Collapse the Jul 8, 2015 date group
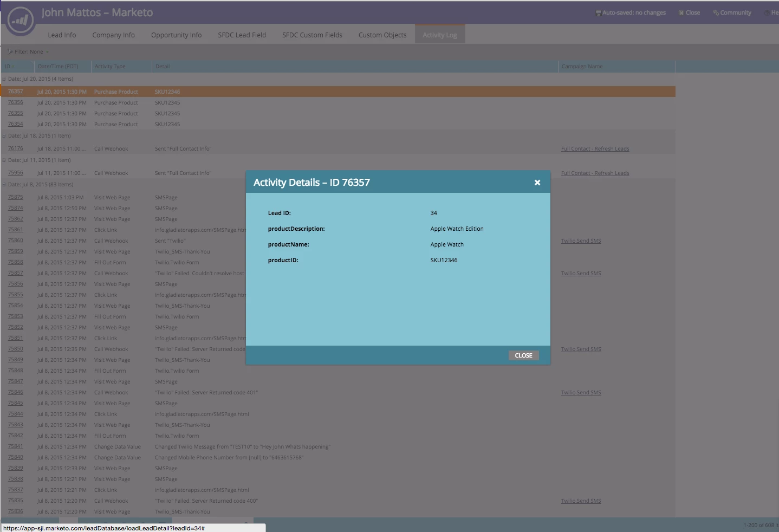 coord(4,185)
